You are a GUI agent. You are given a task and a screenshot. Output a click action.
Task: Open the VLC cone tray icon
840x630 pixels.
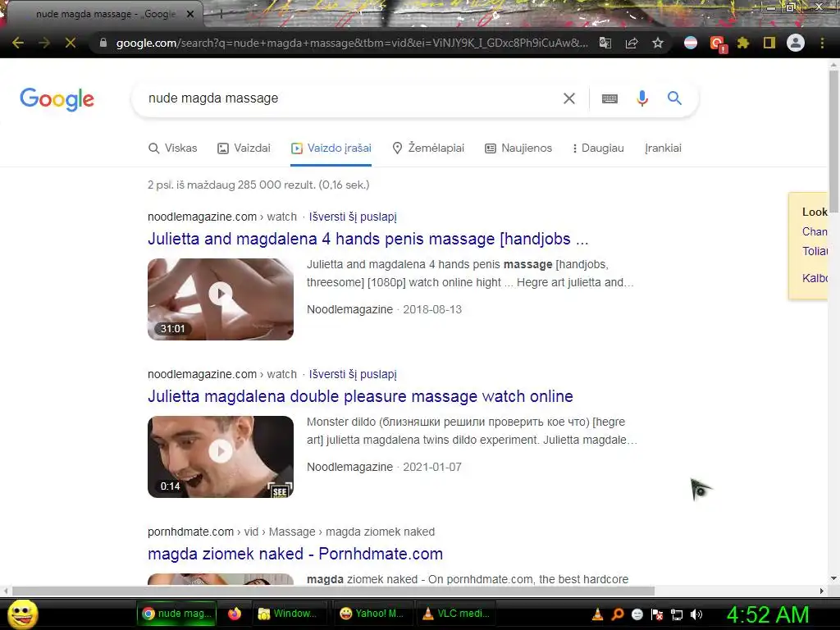point(597,614)
